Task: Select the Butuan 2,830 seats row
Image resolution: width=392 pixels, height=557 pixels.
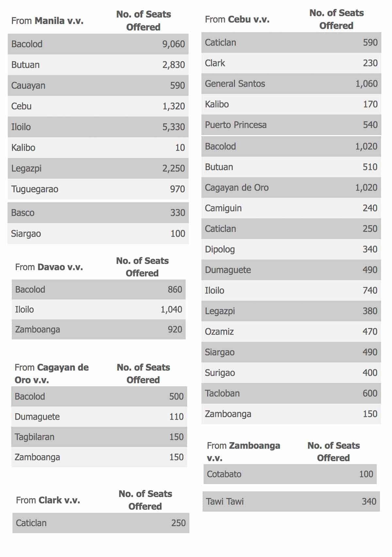Action: pyautogui.click(x=98, y=65)
